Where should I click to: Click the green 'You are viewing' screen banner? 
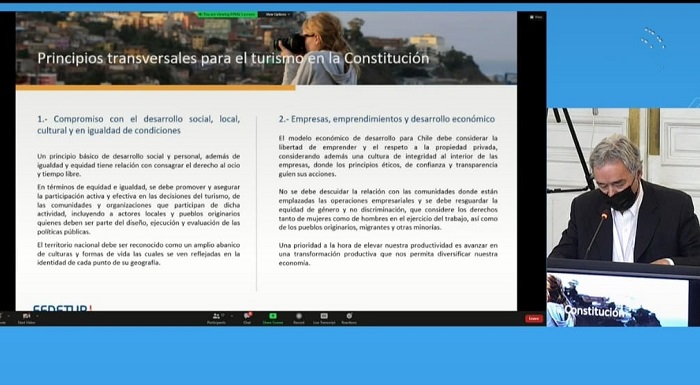point(227,15)
